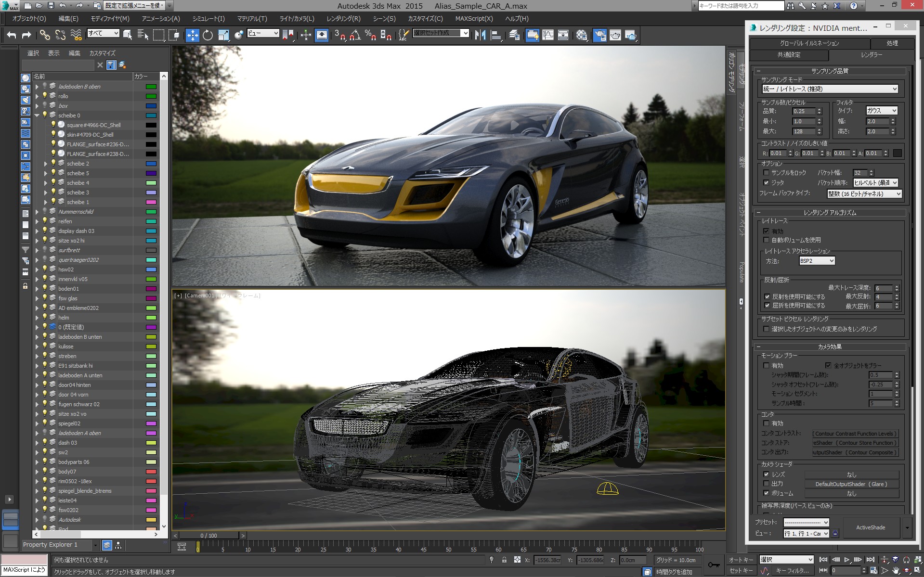This screenshot has height=577, width=924.
Task: Open the Material Editor sphere icon
Action: (582, 35)
